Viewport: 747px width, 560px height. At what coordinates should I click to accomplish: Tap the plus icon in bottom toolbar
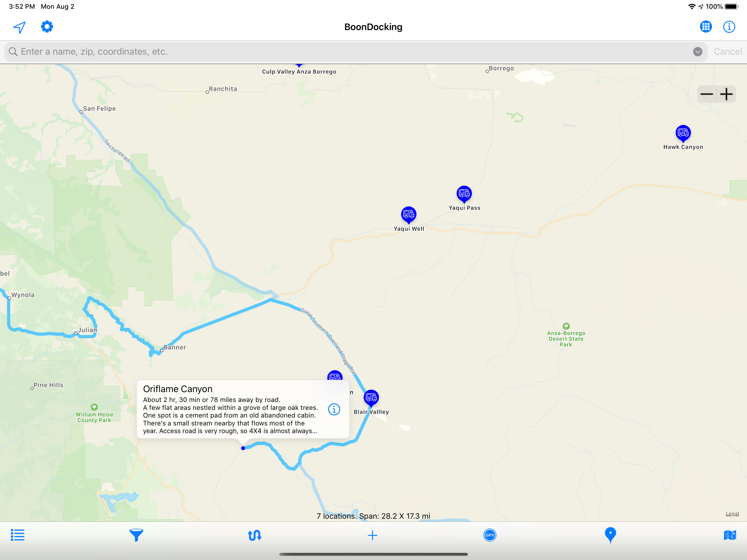click(x=372, y=535)
